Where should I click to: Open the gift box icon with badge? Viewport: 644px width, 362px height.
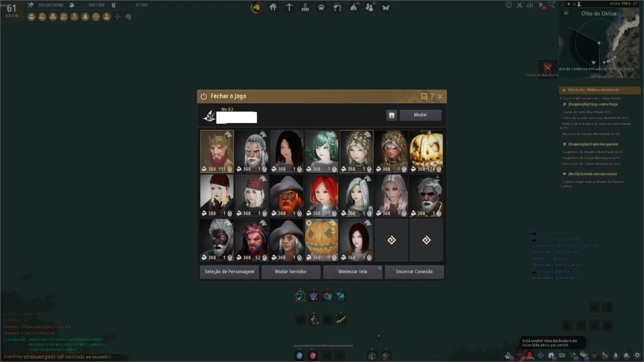pos(551,355)
